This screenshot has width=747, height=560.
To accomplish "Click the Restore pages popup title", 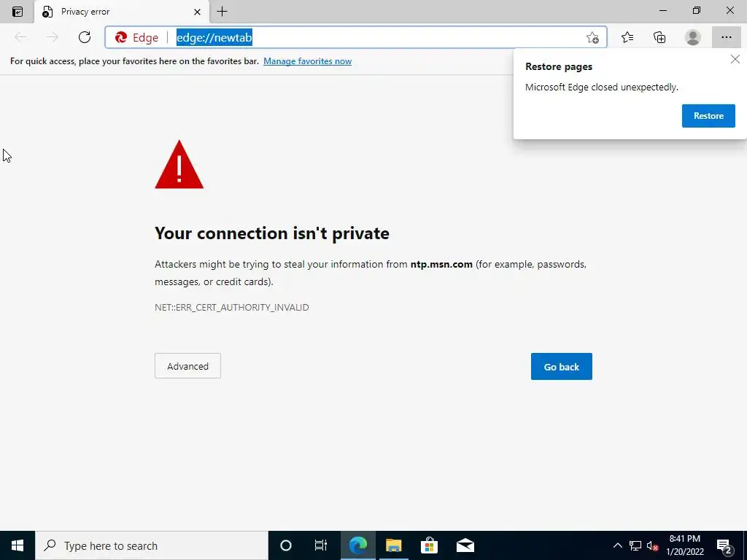I will tap(559, 66).
